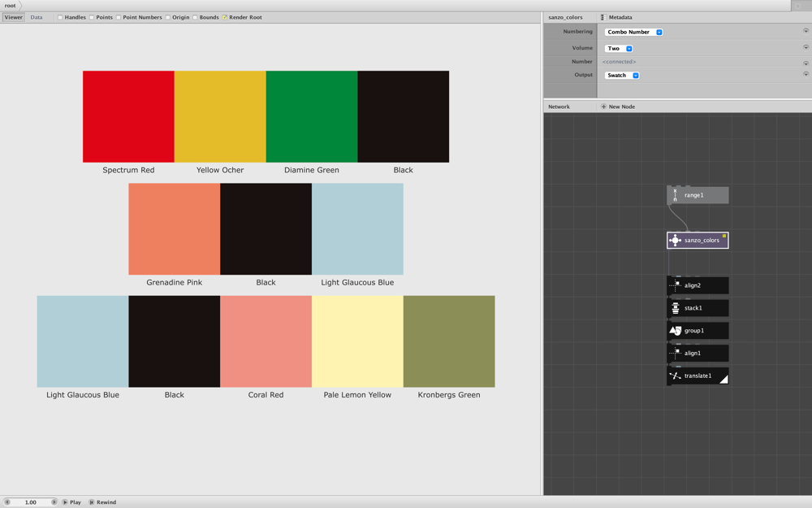Click the align1 node icon
The height and width of the screenshot is (508, 812).
(675, 353)
